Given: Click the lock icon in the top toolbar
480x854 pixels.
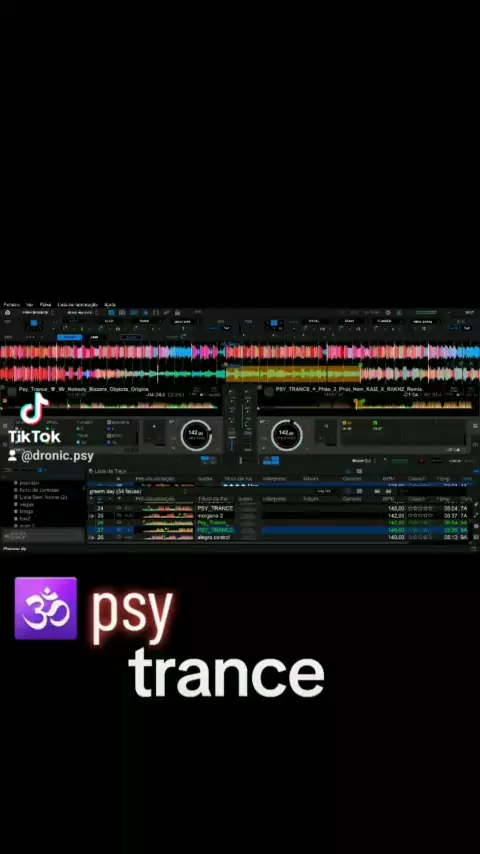Looking at the screenshot, I should [177, 313].
